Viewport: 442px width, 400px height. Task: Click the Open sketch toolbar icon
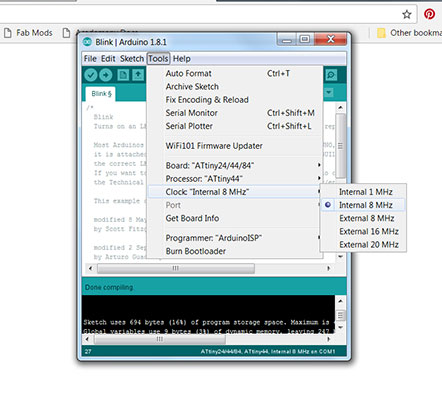[x=138, y=75]
